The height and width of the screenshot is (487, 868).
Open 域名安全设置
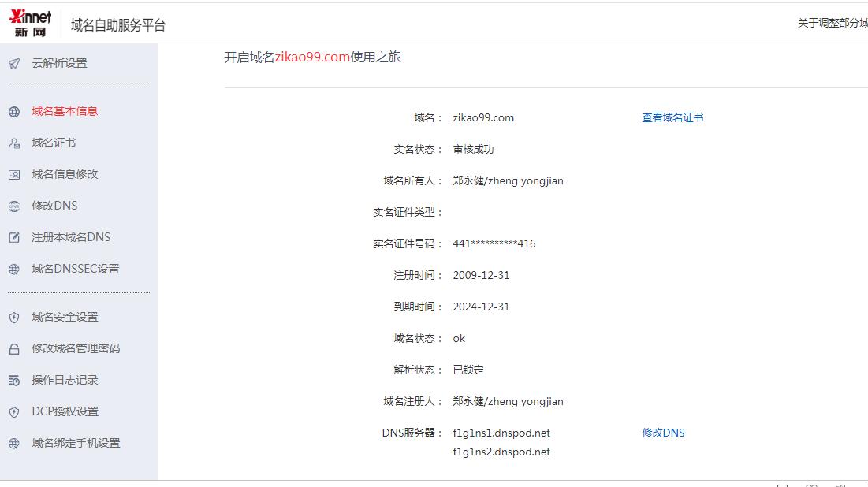point(65,317)
